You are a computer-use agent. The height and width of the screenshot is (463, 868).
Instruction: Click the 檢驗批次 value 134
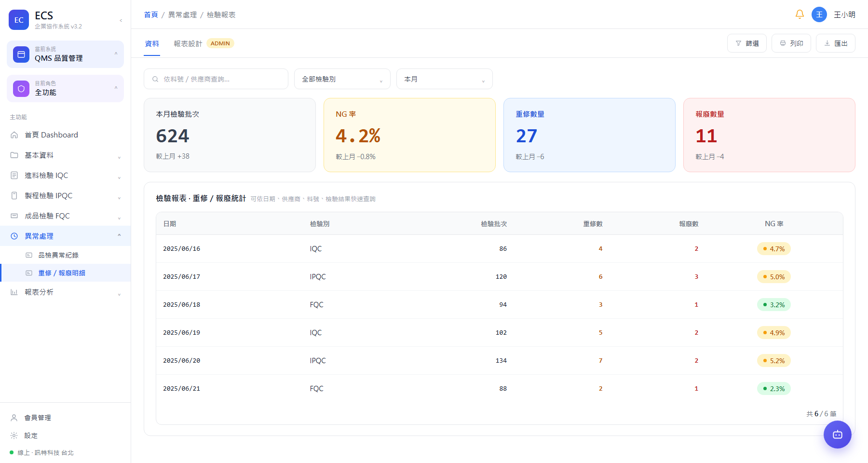pos(501,361)
